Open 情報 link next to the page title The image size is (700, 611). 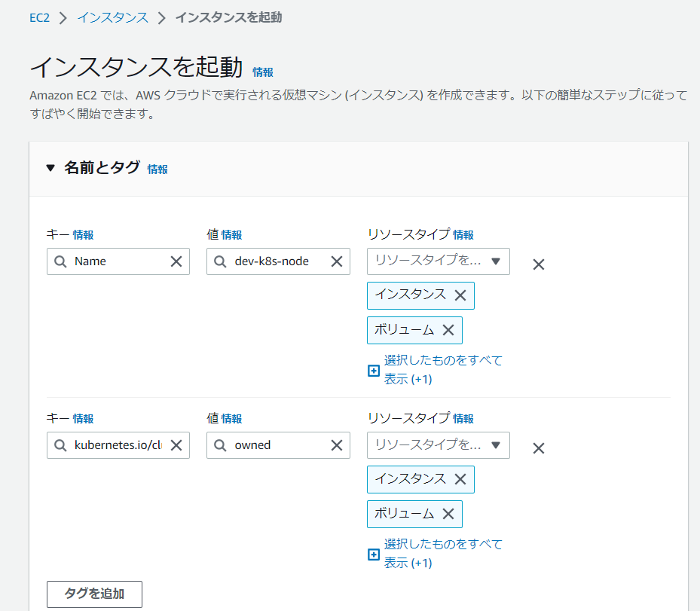click(x=263, y=72)
